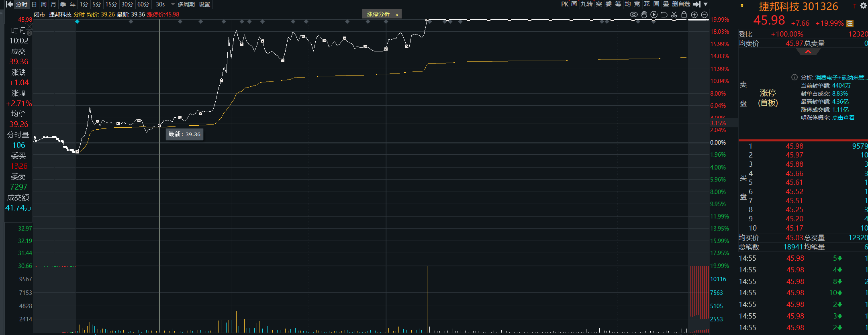Toggle the lock icon in chart toolbar
The image size is (868, 335).
pyautogui.click(x=684, y=14)
